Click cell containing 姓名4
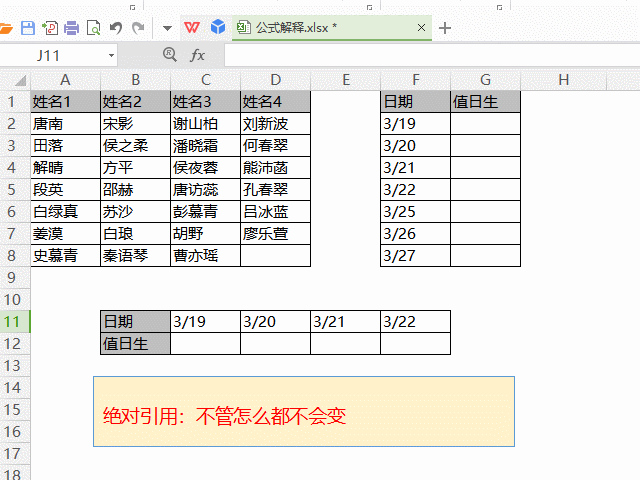The image size is (640, 480). tap(276, 102)
